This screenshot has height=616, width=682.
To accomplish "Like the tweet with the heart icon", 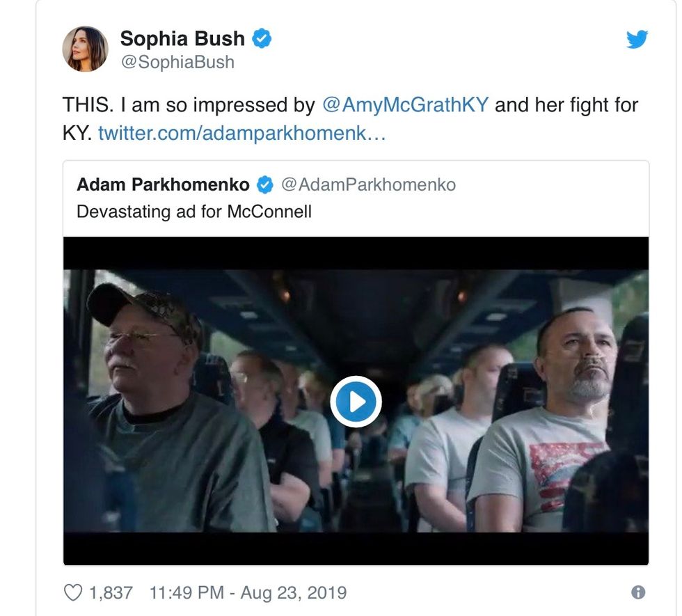I will tap(73, 592).
